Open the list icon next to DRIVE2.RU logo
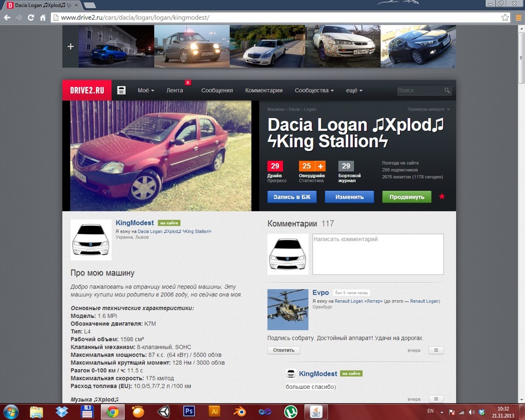The width and height of the screenshot is (525, 420). (121, 90)
